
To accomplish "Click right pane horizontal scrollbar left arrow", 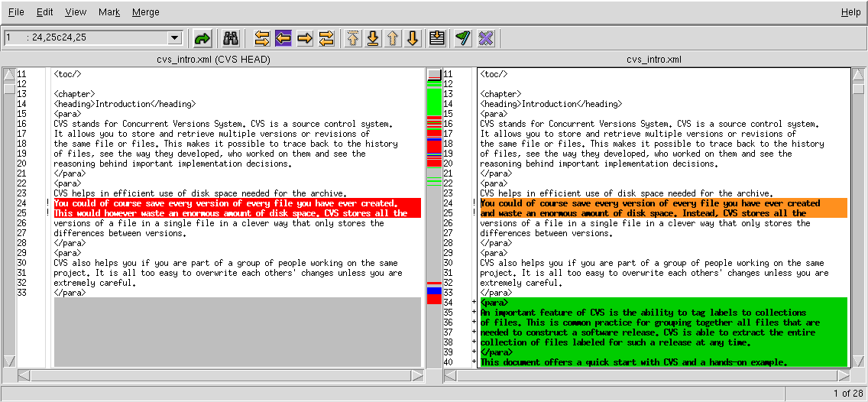I will [x=451, y=376].
